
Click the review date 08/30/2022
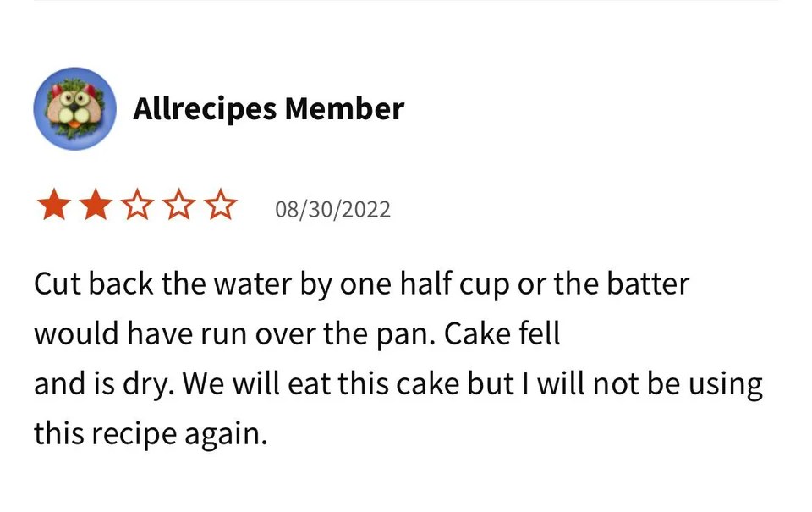(332, 209)
